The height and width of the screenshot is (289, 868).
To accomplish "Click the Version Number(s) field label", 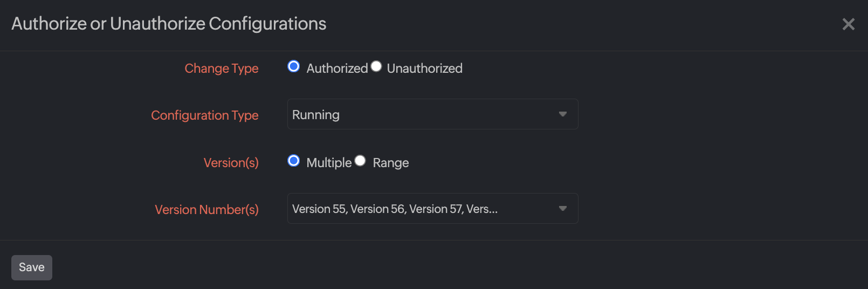I will click(x=207, y=210).
